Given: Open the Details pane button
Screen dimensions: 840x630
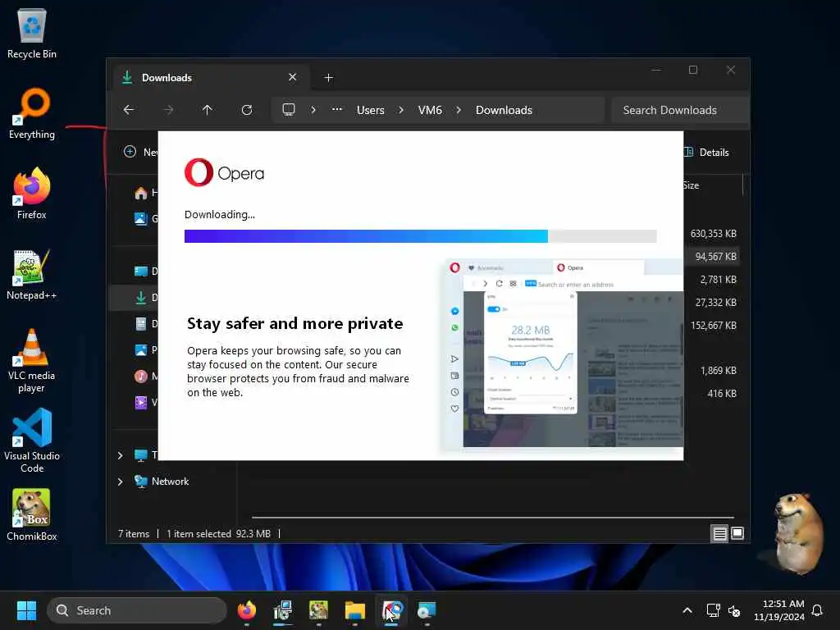Looking at the screenshot, I should pos(707,152).
